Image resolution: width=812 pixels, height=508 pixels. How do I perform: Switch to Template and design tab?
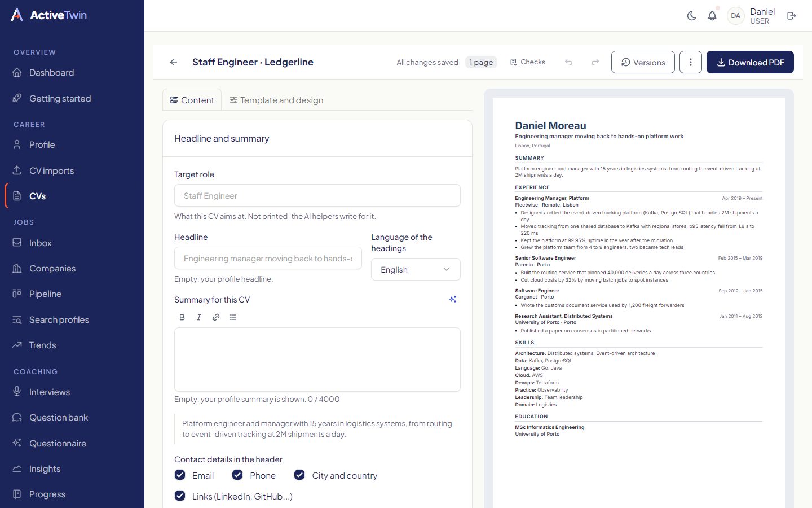point(276,100)
